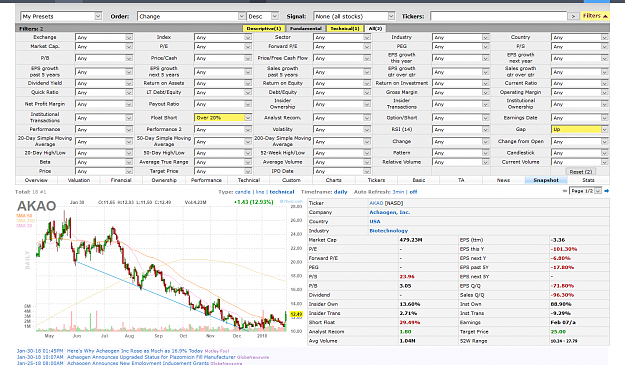Viewport: 625px width, 365px height.
Task: Click the daily timeframe link
Action: tap(340, 192)
